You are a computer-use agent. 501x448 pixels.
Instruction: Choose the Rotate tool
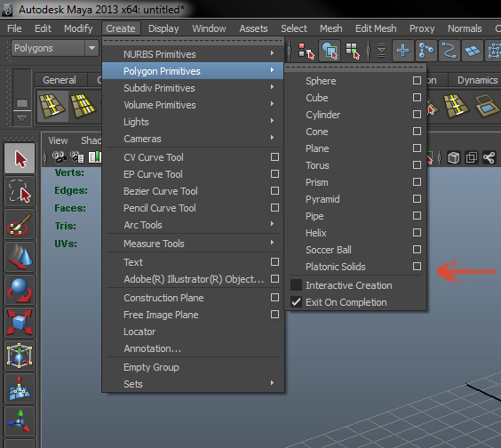pyautogui.click(x=20, y=290)
